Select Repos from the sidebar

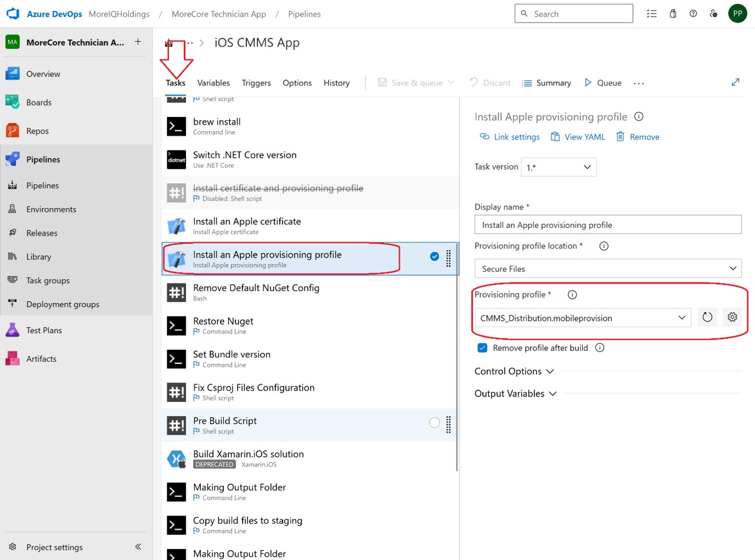(37, 131)
